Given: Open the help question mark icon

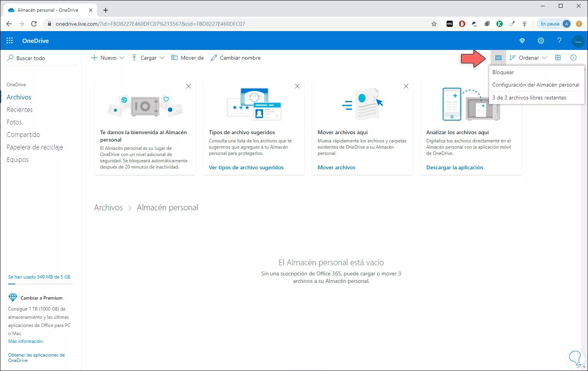Looking at the screenshot, I should point(560,41).
